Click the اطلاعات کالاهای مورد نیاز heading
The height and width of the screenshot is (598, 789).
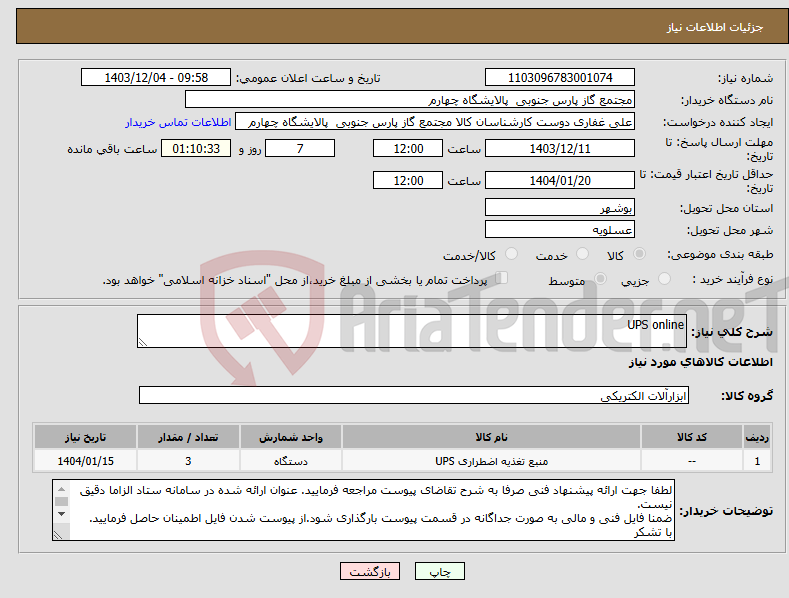pyautogui.click(x=700, y=362)
